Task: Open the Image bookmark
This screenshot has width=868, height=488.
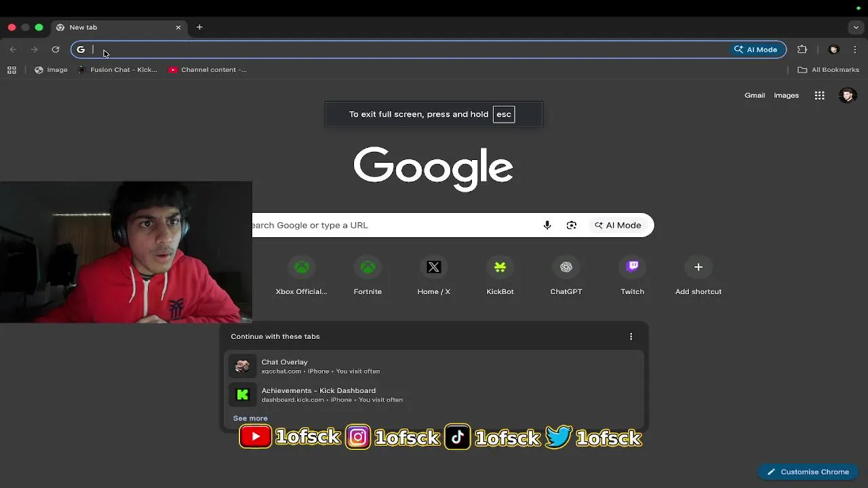Action: [52, 70]
